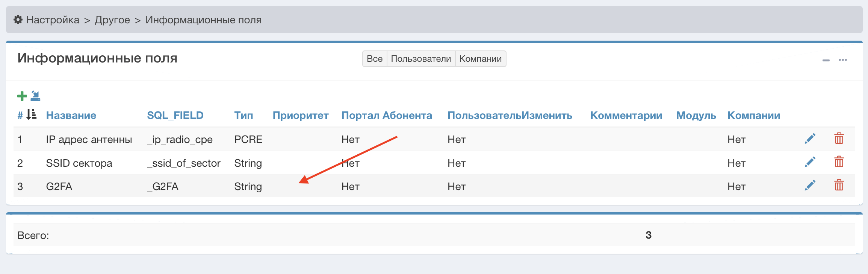
Task: Delete the IP адрес антенны row
Action: pyautogui.click(x=839, y=139)
